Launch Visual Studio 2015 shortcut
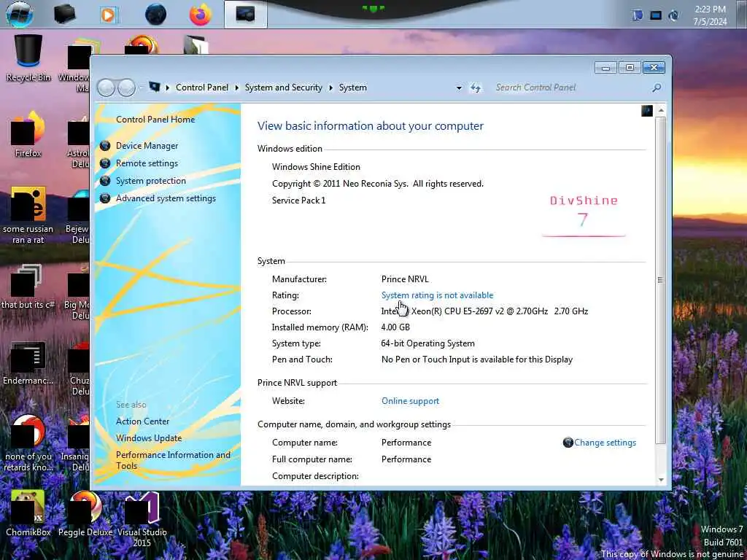The height and width of the screenshot is (560, 747). tap(142, 519)
